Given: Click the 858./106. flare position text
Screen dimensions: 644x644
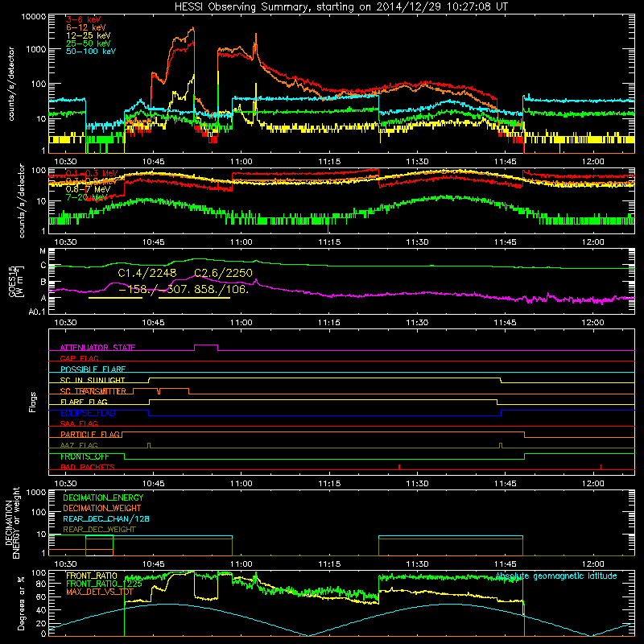Looking at the screenshot, I should click(224, 289).
